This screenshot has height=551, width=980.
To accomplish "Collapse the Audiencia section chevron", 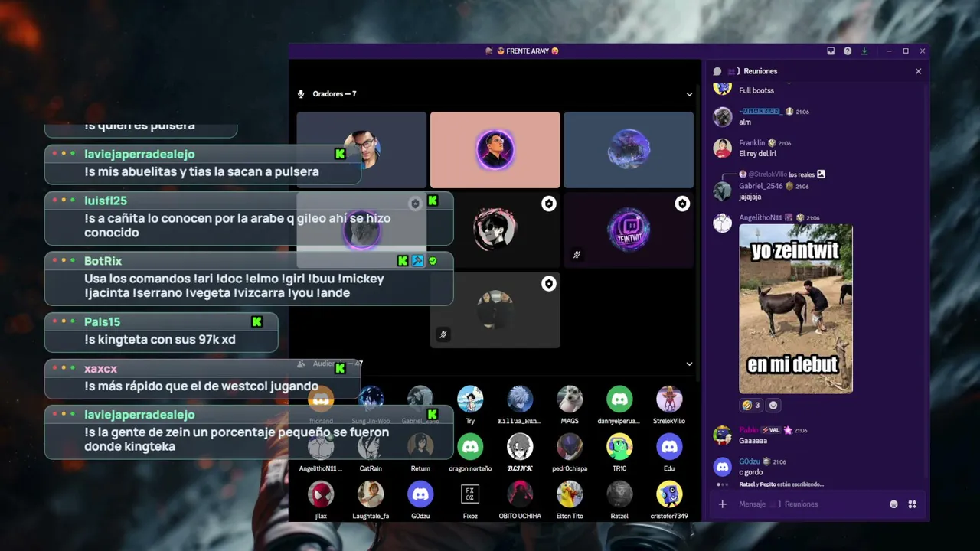I will 689,364.
